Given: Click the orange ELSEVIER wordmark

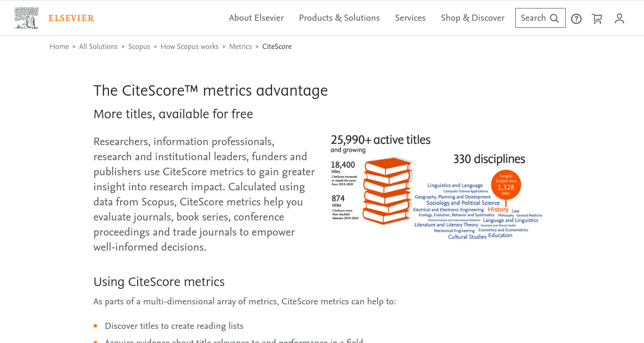Looking at the screenshot, I should tap(71, 18).
